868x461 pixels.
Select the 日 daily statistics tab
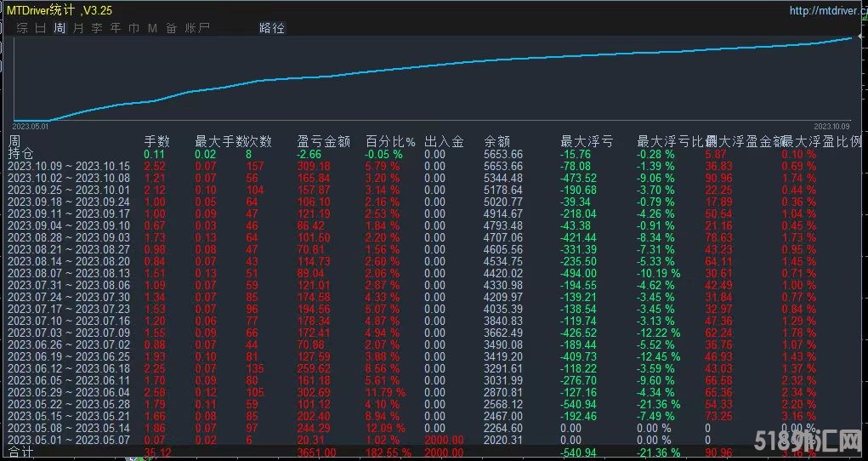(41, 28)
